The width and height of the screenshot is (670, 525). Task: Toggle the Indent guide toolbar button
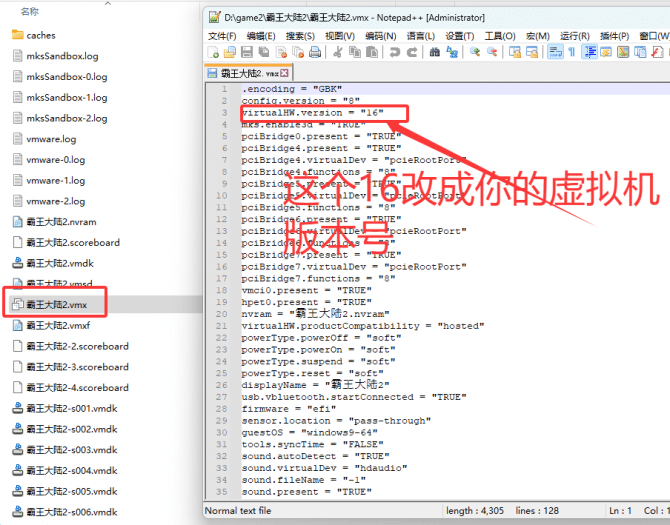[588, 52]
